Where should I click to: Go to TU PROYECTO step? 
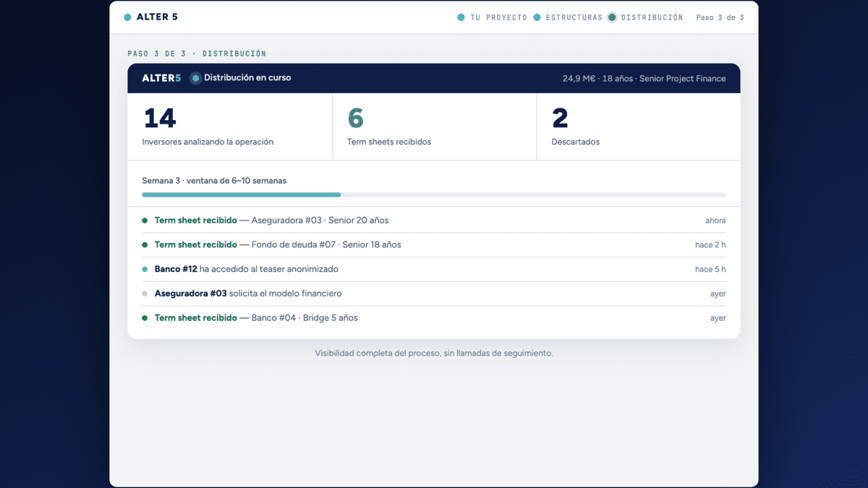pyautogui.click(x=498, y=17)
